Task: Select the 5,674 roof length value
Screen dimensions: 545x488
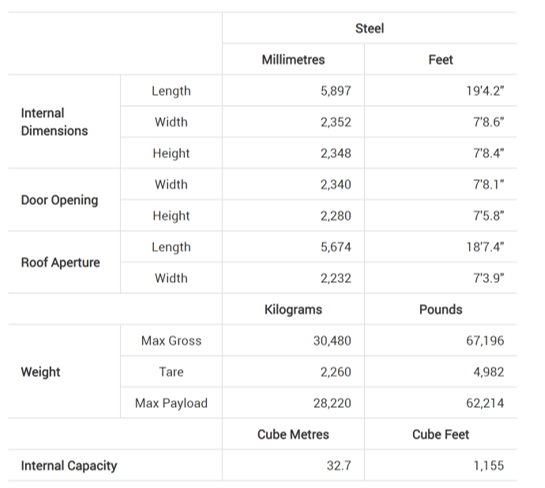Action: click(336, 247)
